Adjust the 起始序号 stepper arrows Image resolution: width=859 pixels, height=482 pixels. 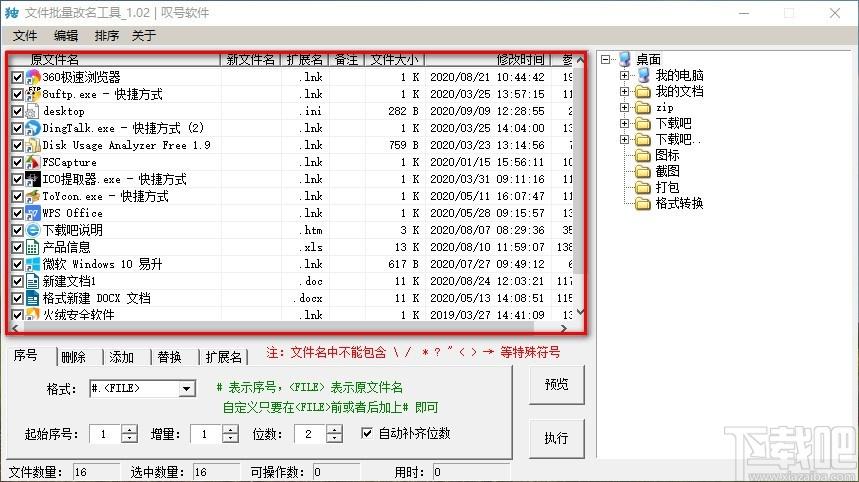tap(129, 434)
